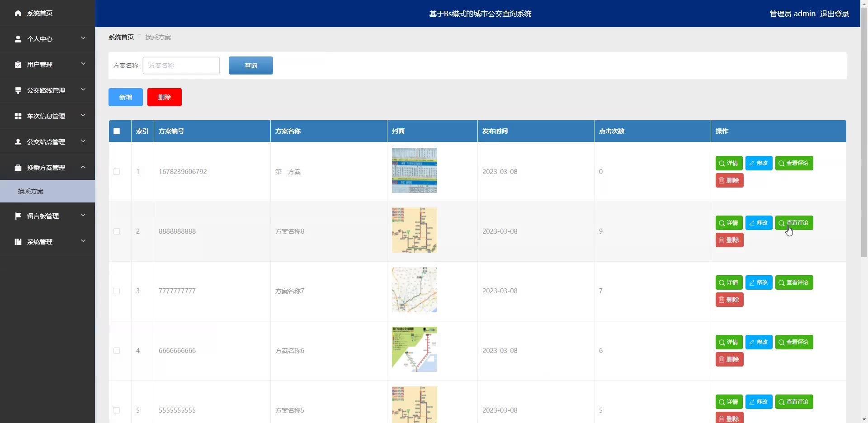
Task: Select the checkbox for 方案名称7 row
Action: click(117, 291)
